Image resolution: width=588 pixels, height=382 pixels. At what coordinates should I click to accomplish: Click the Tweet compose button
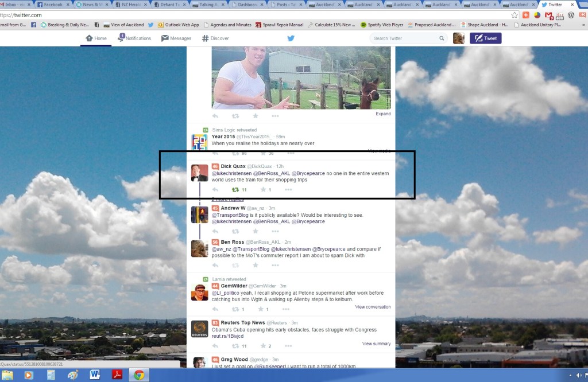coord(485,38)
